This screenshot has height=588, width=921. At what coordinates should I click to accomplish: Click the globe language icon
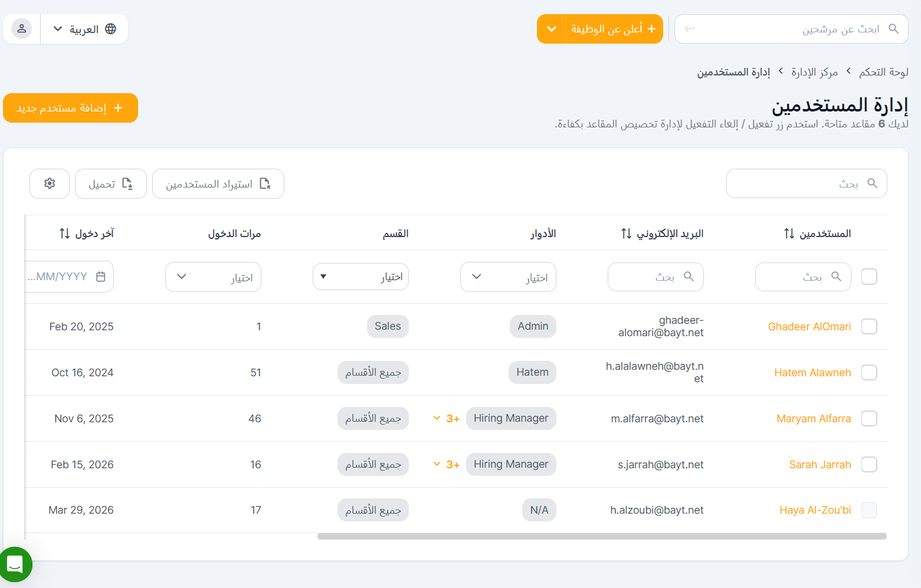110,29
